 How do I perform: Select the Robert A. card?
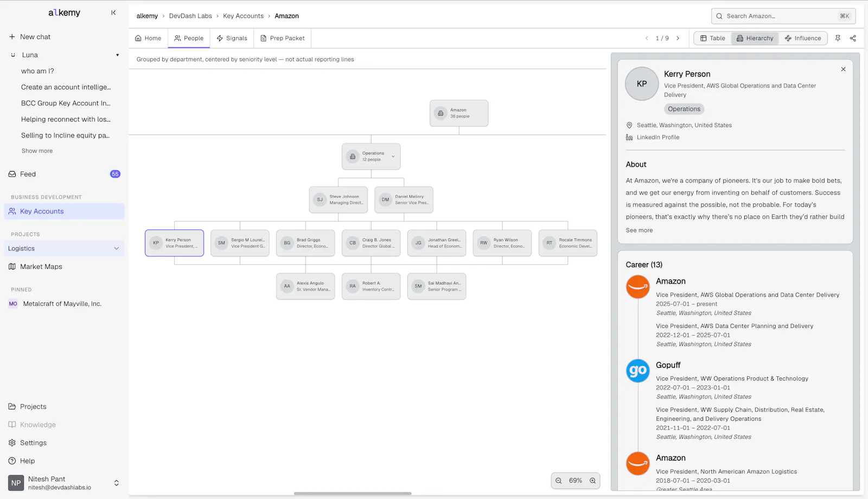click(x=371, y=287)
